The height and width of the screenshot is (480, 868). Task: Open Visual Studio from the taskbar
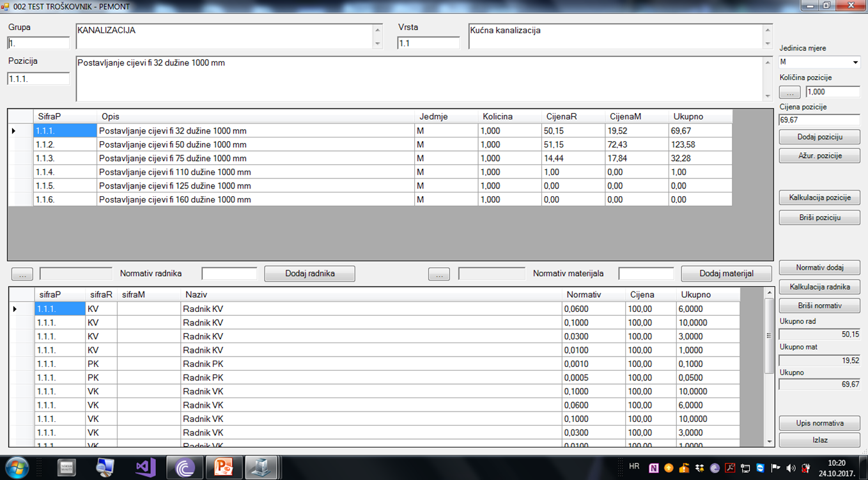pyautogui.click(x=145, y=467)
